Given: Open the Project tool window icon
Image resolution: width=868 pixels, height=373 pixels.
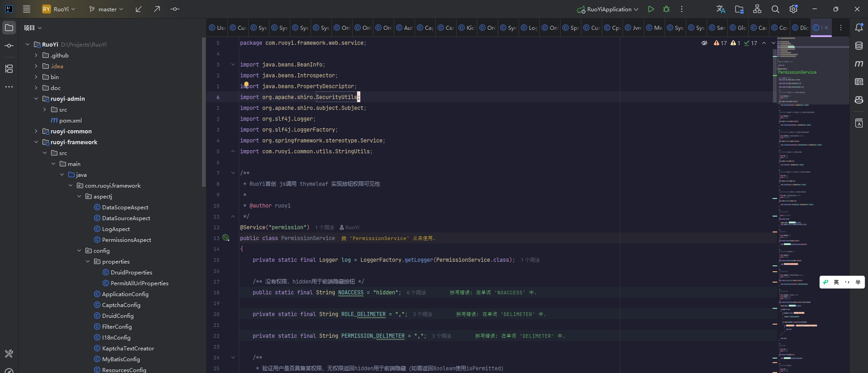Looking at the screenshot, I should click(9, 28).
